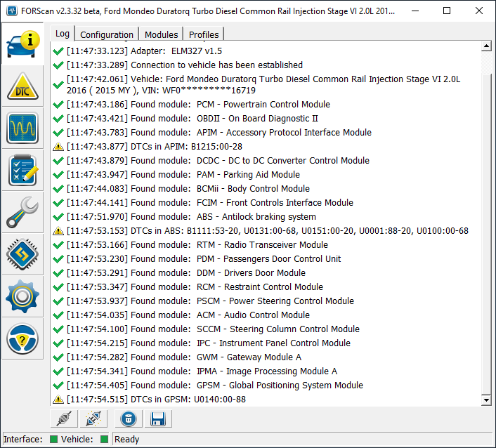Image resolution: width=496 pixels, height=448 pixels.
Task: Open the settings gear section
Action: pyautogui.click(x=22, y=296)
